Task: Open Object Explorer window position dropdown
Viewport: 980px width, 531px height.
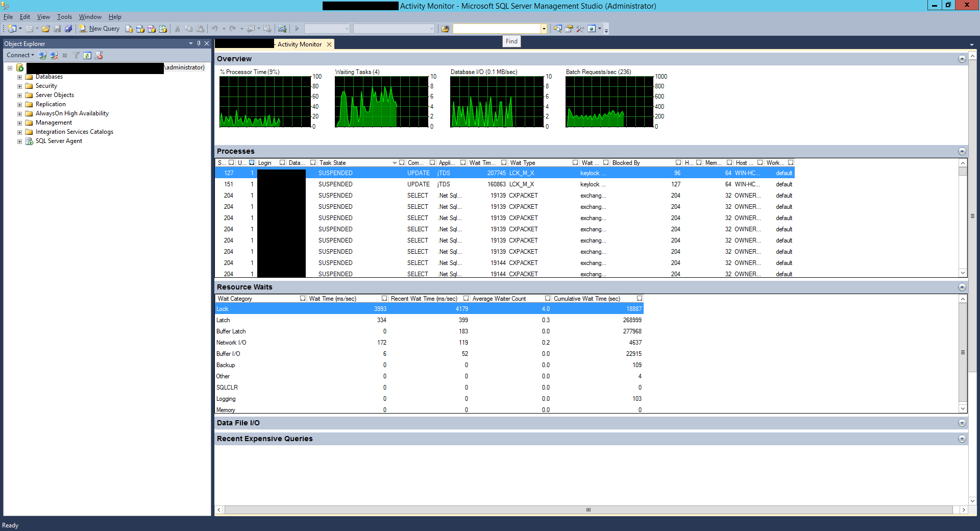Action: coord(191,43)
